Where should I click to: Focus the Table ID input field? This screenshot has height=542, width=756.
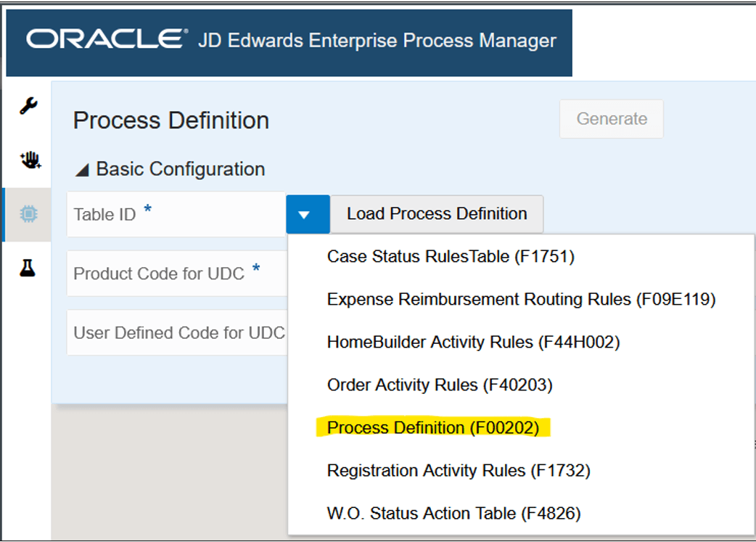point(176,214)
